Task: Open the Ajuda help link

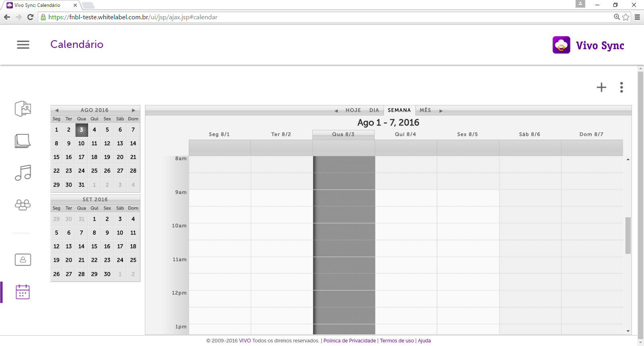Action: click(424, 341)
